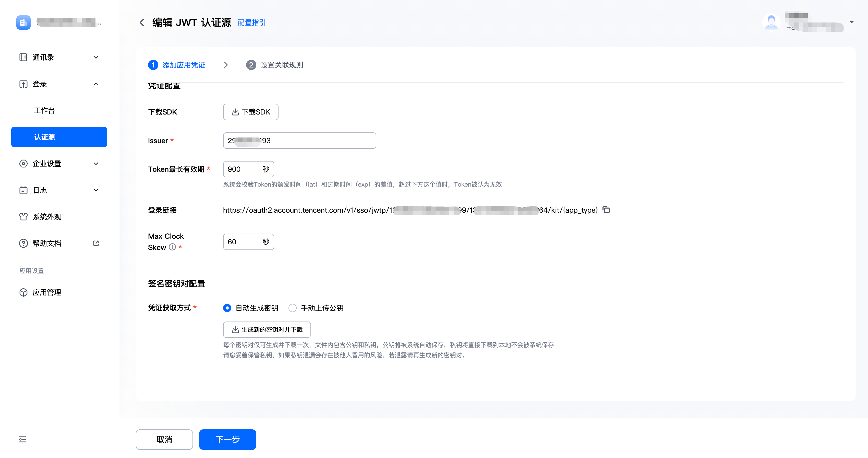Click the back arrow beside the page title
The width and height of the screenshot is (868, 458).
point(142,22)
